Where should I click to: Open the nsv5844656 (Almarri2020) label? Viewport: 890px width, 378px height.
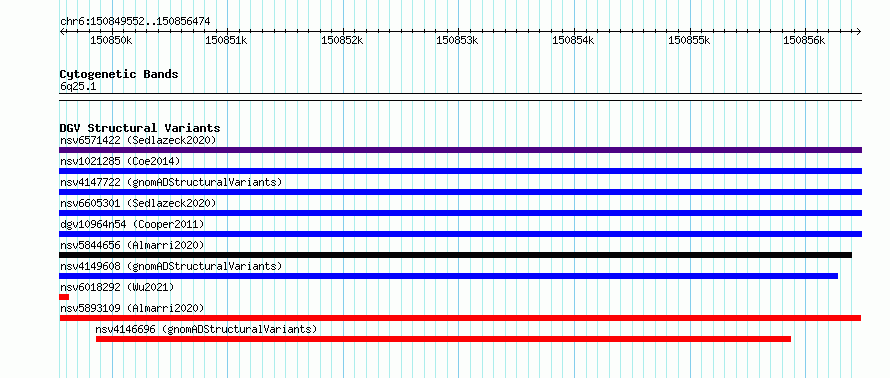(132, 245)
